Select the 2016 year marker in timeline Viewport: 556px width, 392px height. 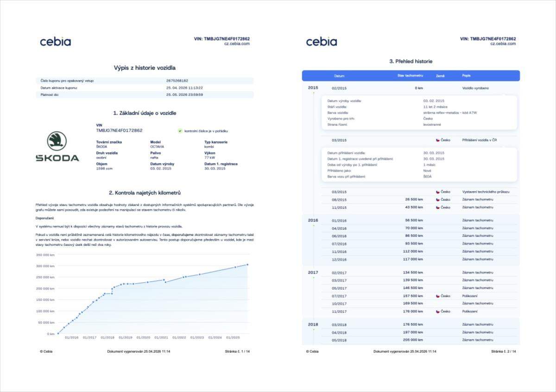(313, 220)
